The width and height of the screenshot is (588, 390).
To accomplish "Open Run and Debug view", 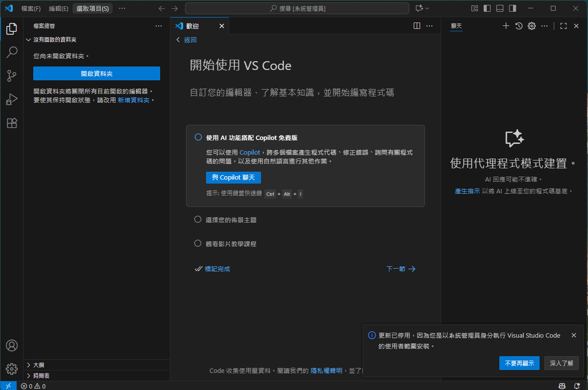I will pyautogui.click(x=12, y=99).
